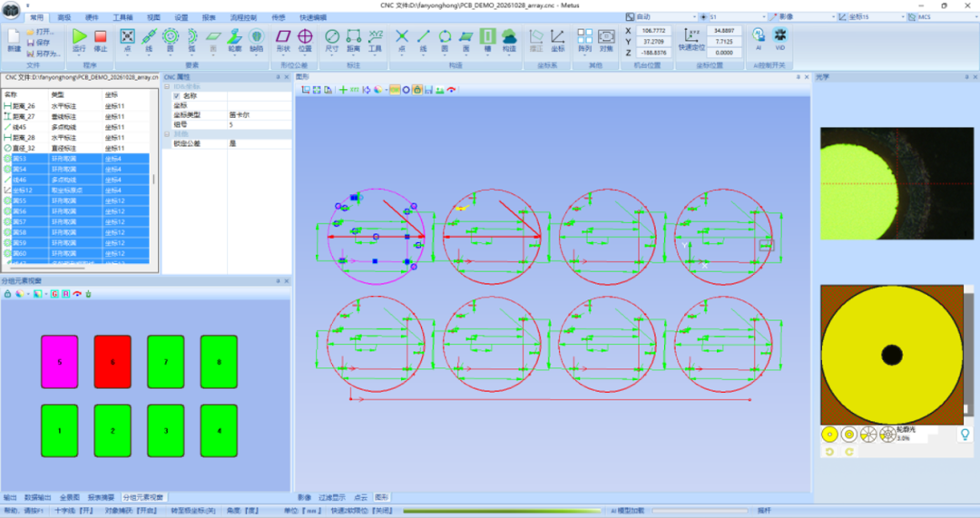Image resolution: width=980 pixels, height=518 pixels.
Task: Click the 保存 save button
Action: pyautogui.click(x=39, y=43)
